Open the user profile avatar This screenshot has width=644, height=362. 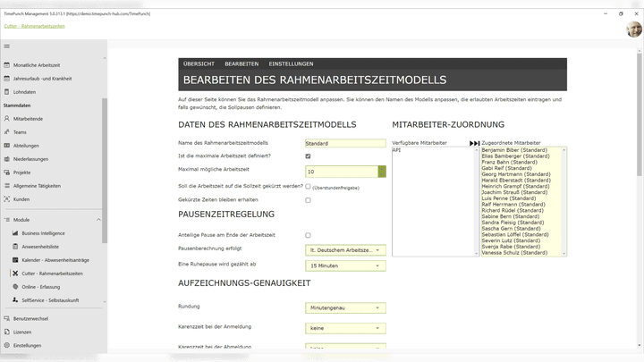tap(634, 29)
